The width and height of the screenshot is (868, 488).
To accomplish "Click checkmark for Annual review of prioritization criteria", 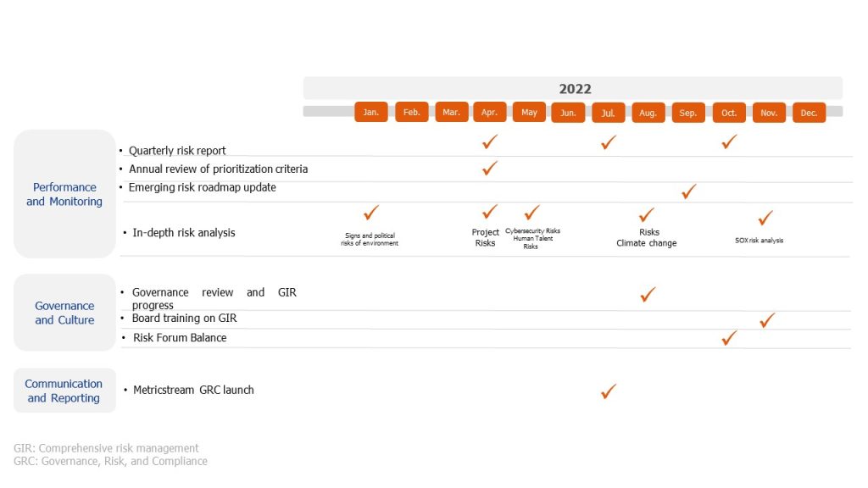I will pos(490,168).
